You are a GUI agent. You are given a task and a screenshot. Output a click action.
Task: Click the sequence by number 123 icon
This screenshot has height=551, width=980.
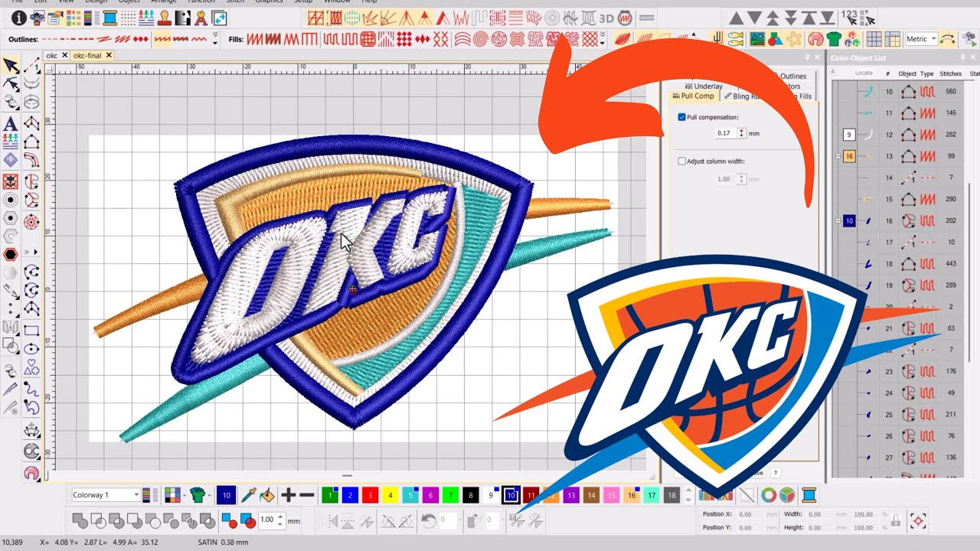pos(849,17)
